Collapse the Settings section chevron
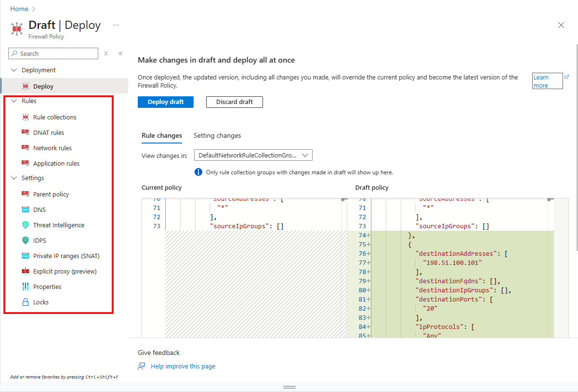This screenshot has height=392, width=578. 13,178
